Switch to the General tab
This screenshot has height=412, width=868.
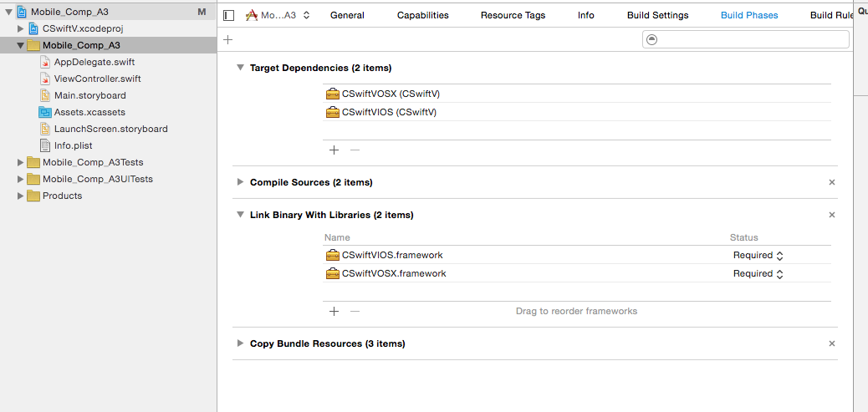[x=347, y=16]
